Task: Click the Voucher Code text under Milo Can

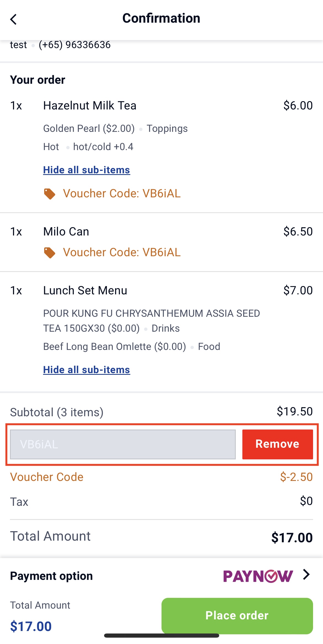Action: (122, 252)
